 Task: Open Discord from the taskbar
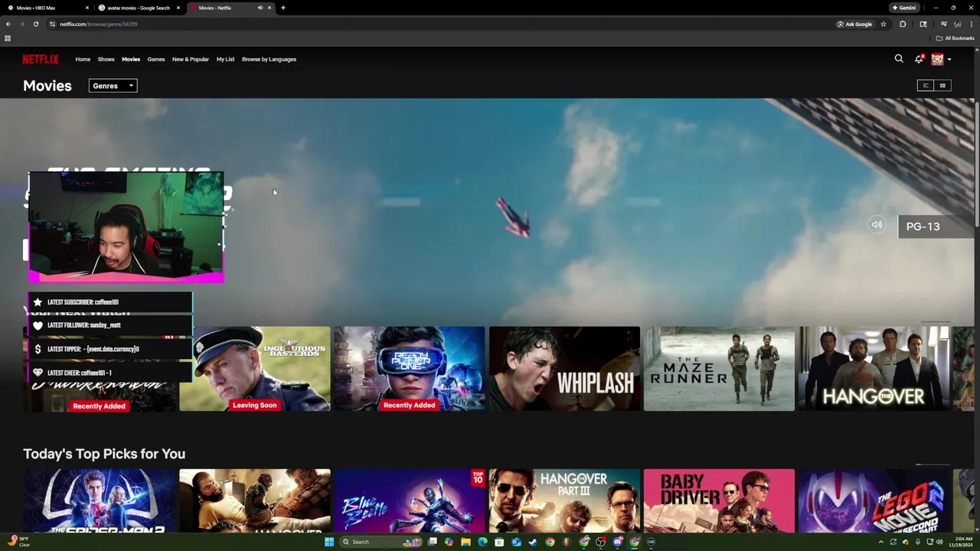617,542
